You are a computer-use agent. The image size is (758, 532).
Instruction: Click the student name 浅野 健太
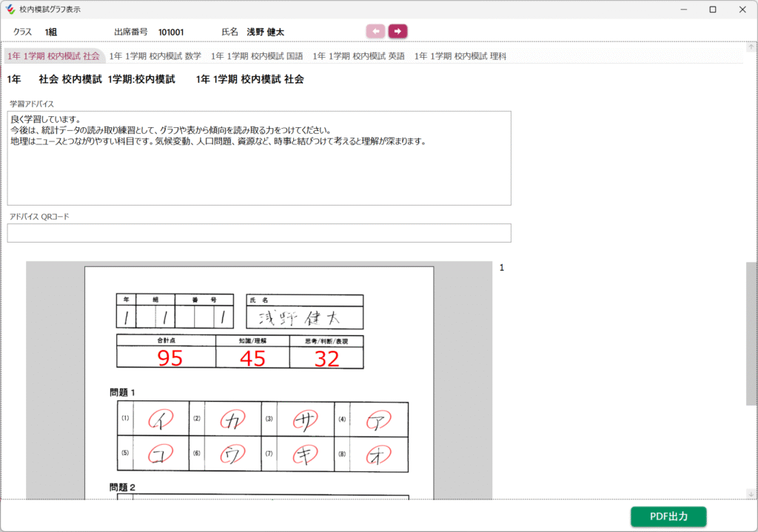(x=265, y=32)
